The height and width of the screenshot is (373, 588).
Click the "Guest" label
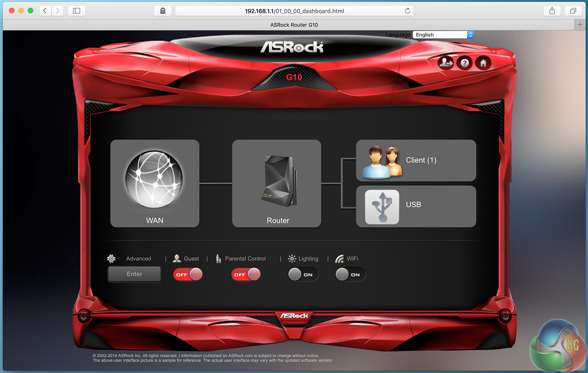pyautogui.click(x=191, y=259)
